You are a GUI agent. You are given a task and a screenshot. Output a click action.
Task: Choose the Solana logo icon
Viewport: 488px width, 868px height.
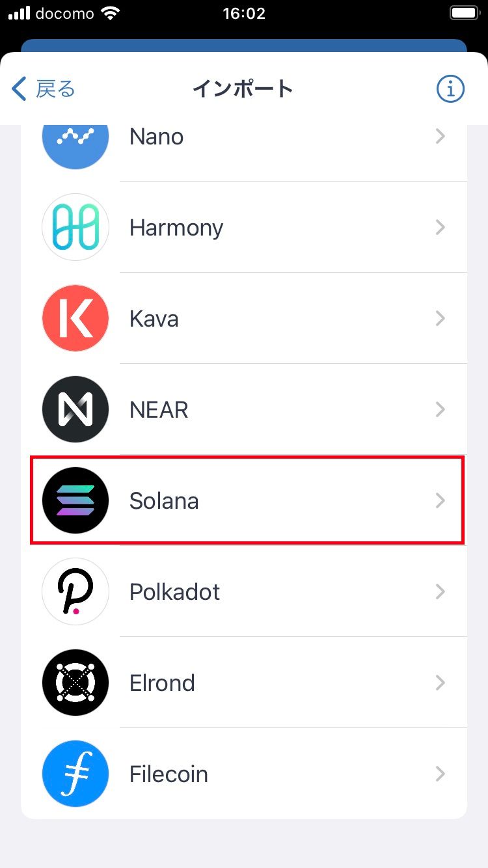(x=75, y=500)
